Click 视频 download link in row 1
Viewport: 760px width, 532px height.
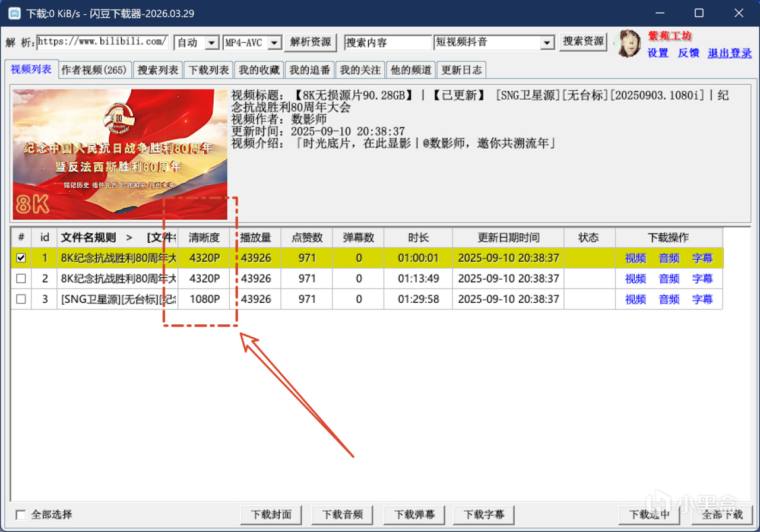(x=635, y=258)
